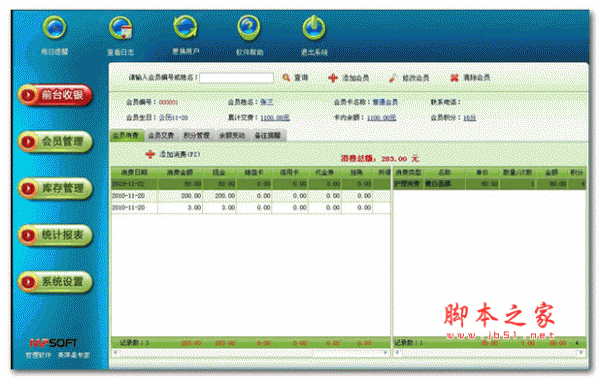Switch to the 余额变动 tab
The height and width of the screenshot is (380, 600).
(232, 135)
